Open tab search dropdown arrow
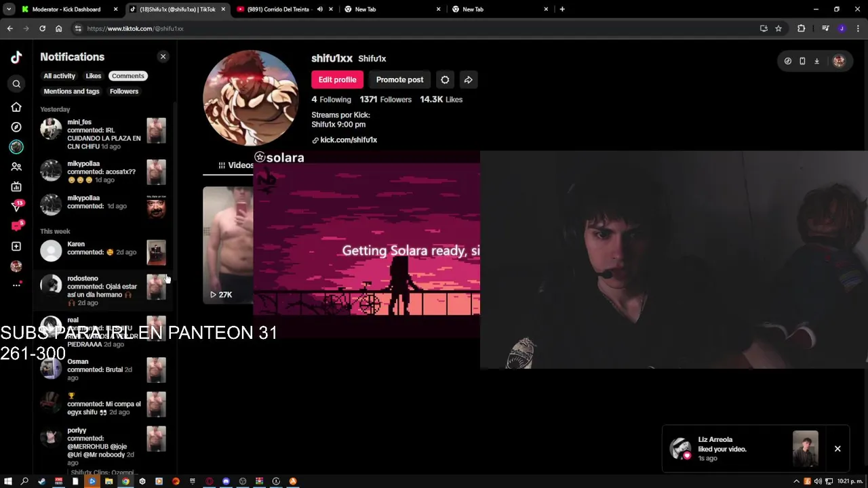 pyautogui.click(x=9, y=9)
